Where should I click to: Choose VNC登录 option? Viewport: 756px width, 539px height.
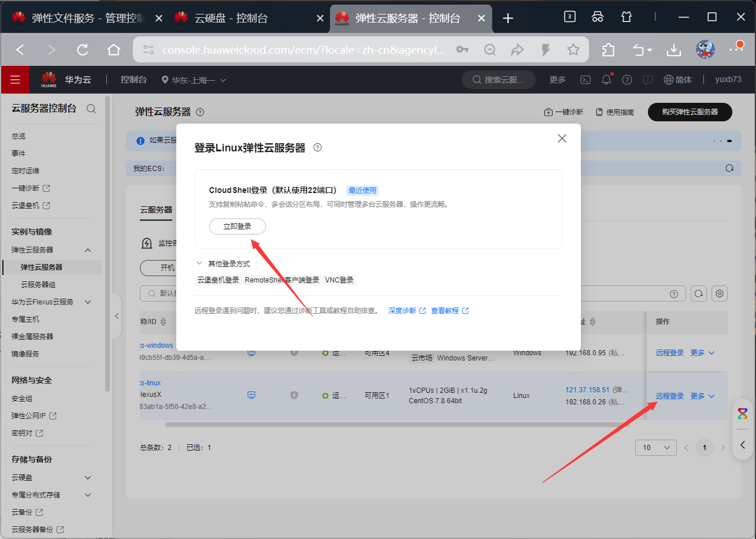339,280
